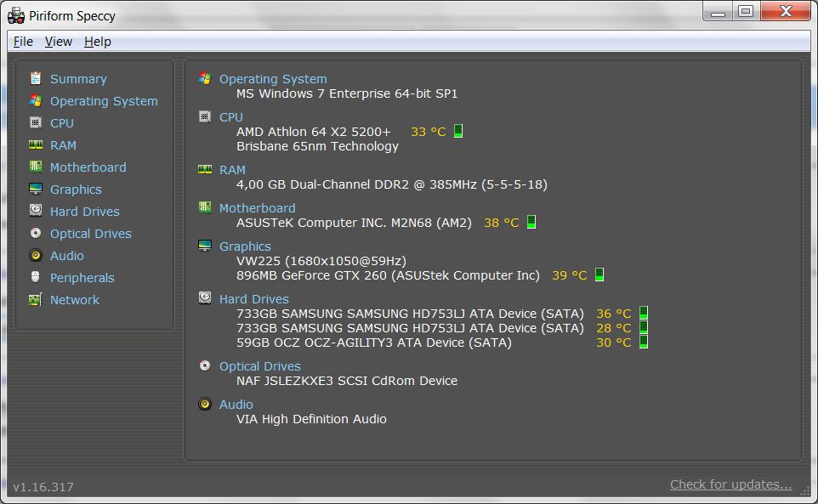
Task: Click the Motherboard heading link in summary
Action: 257,208
